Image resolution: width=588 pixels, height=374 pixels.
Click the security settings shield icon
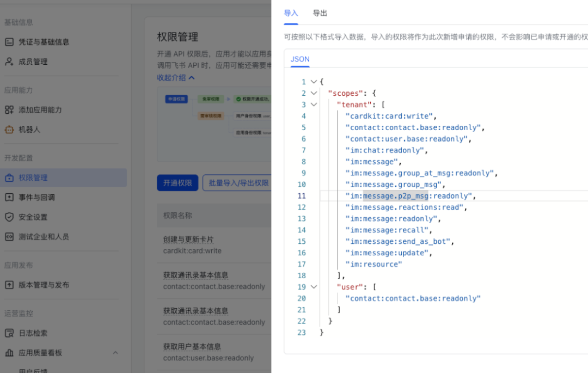coord(9,217)
